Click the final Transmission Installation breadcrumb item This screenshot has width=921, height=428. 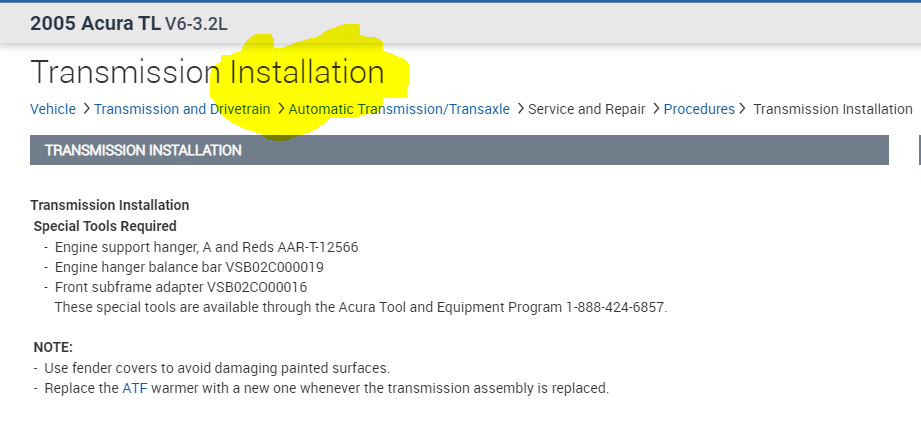point(832,109)
